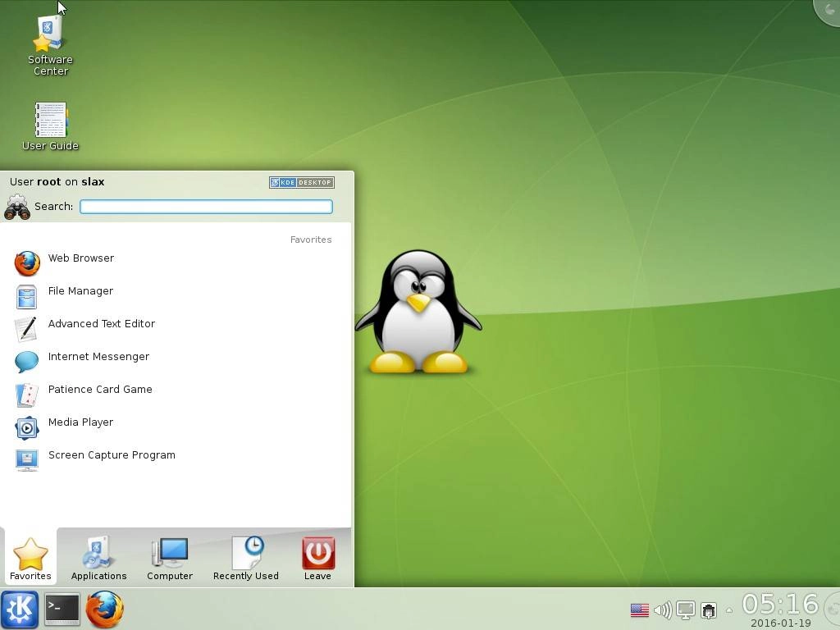This screenshot has width=840, height=630.
Task: Click the KDE Desktop badge in menu
Action: click(302, 182)
